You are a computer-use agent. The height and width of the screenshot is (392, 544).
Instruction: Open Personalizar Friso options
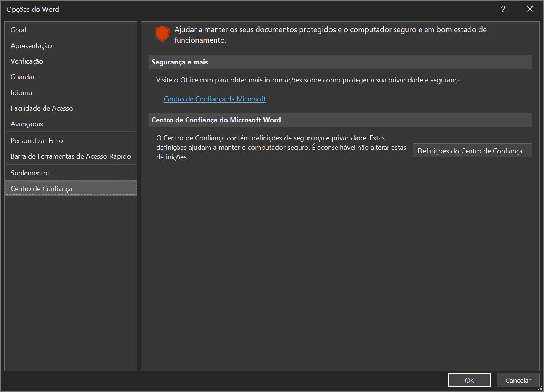pos(71,140)
